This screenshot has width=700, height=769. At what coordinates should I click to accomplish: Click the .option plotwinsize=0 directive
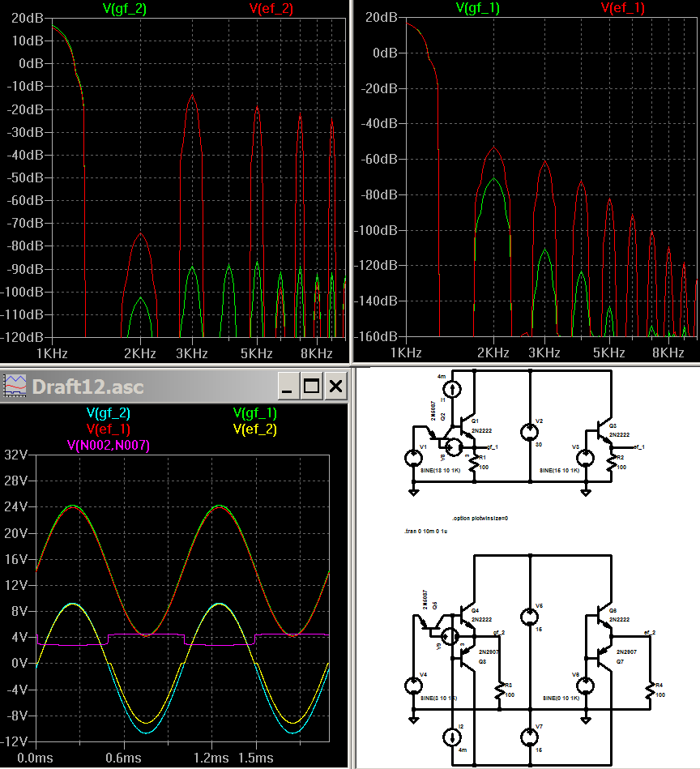coord(480,519)
